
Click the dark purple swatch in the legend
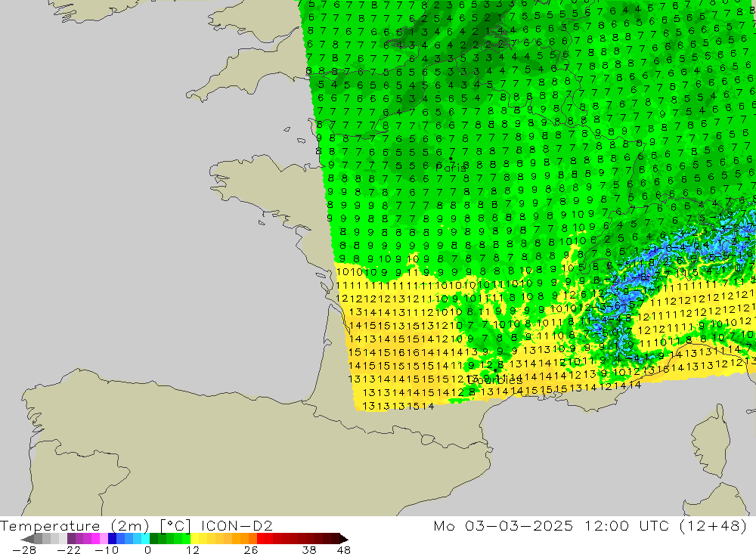coord(71,539)
